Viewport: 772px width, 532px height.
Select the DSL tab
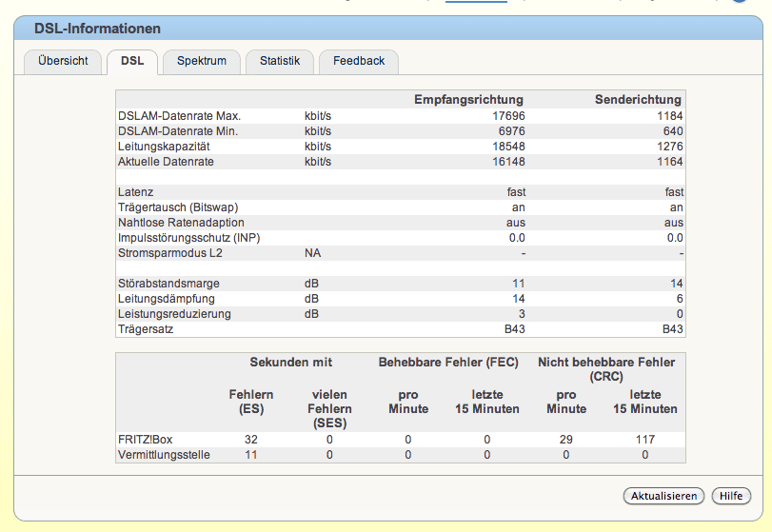[x=132, y=61]
